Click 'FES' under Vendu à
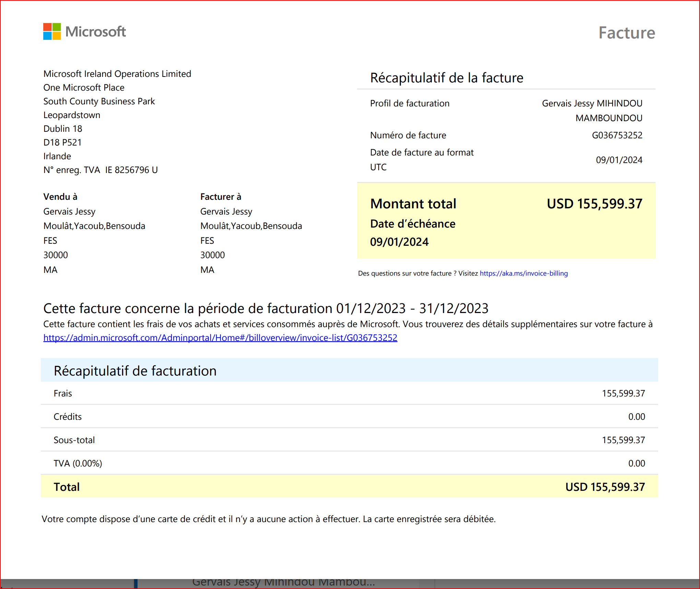The height and width of the screenshot is (589, 700). 50,241
